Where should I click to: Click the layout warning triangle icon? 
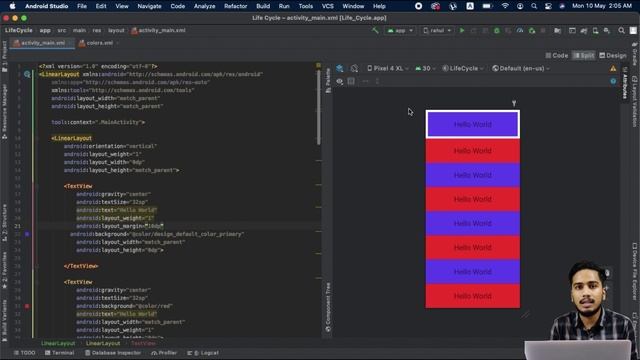[x=613, y=69]
